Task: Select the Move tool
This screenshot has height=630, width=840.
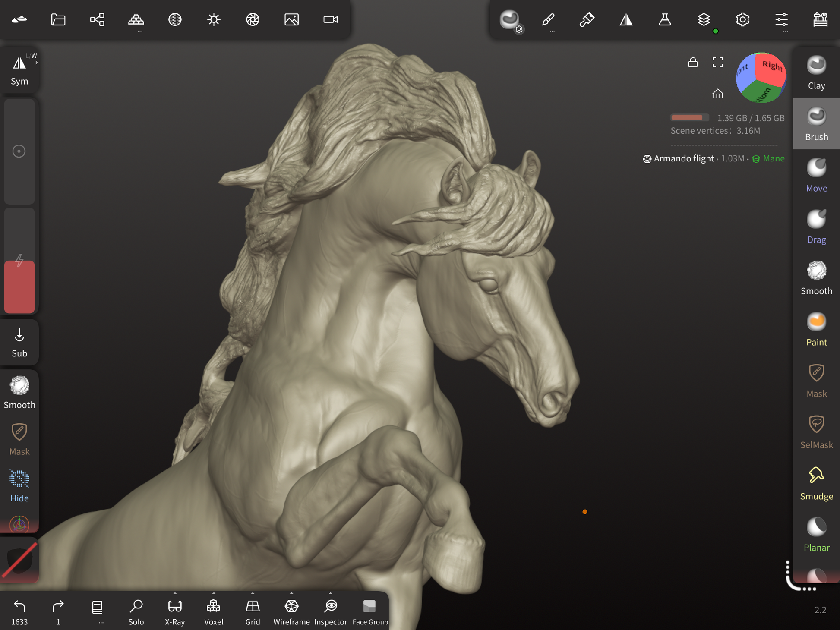Action: (816, 175)
